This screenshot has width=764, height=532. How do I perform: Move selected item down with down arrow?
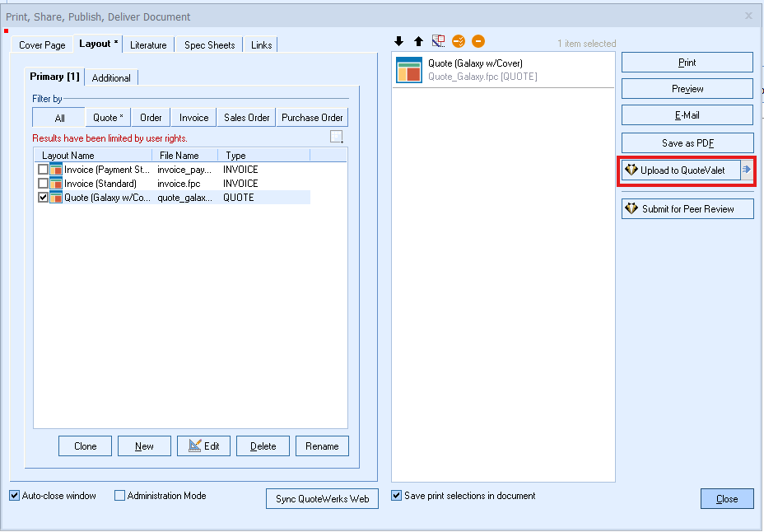399,41
